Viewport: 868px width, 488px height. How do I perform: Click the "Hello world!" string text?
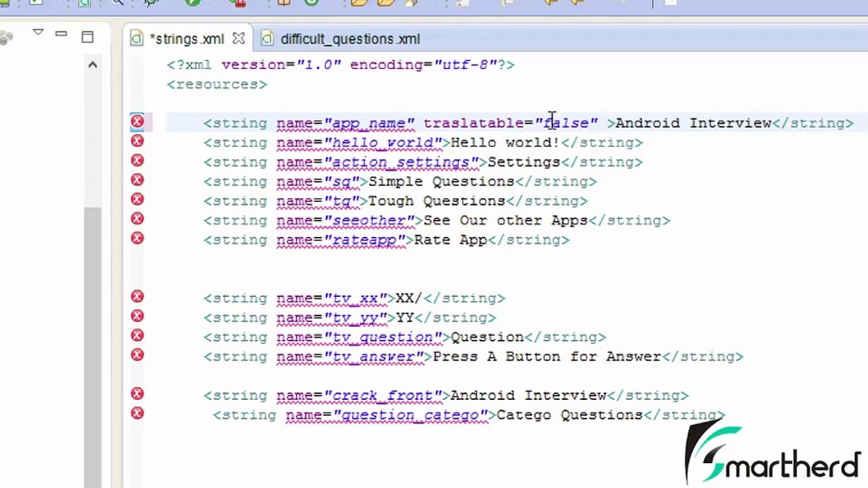[x=505, y=143]
